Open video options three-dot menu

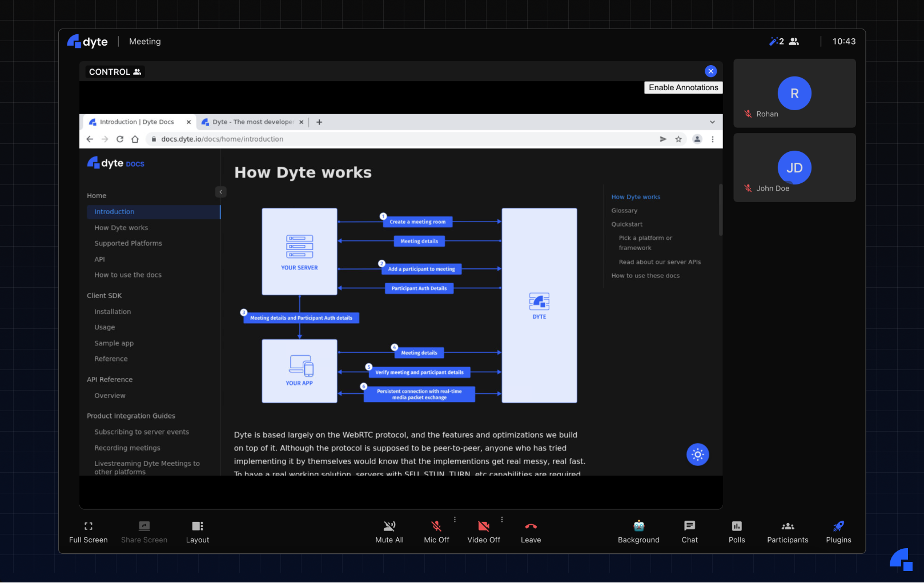pyautogui.click(x=502, y=520)
